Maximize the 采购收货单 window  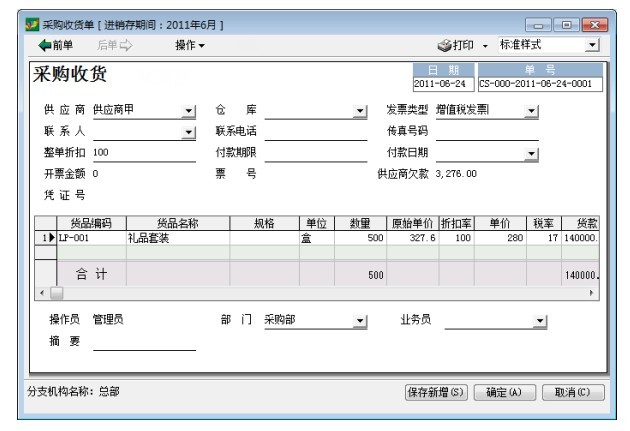tap(566, 25)
